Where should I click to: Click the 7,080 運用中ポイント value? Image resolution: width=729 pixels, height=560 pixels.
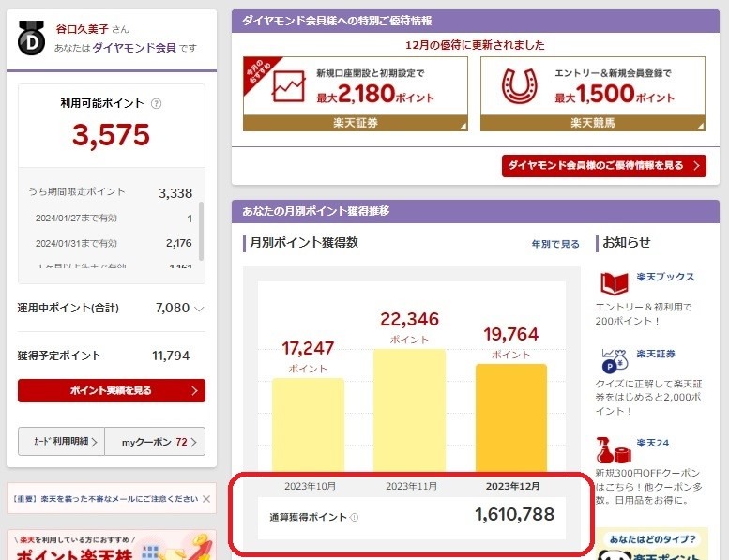point(173,308)
